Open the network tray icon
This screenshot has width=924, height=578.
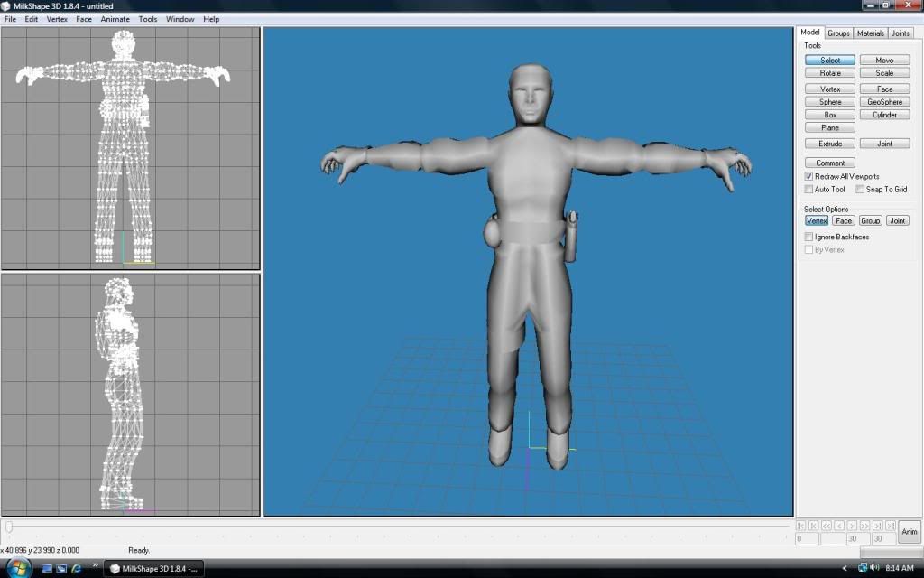[x=863, y=568]
